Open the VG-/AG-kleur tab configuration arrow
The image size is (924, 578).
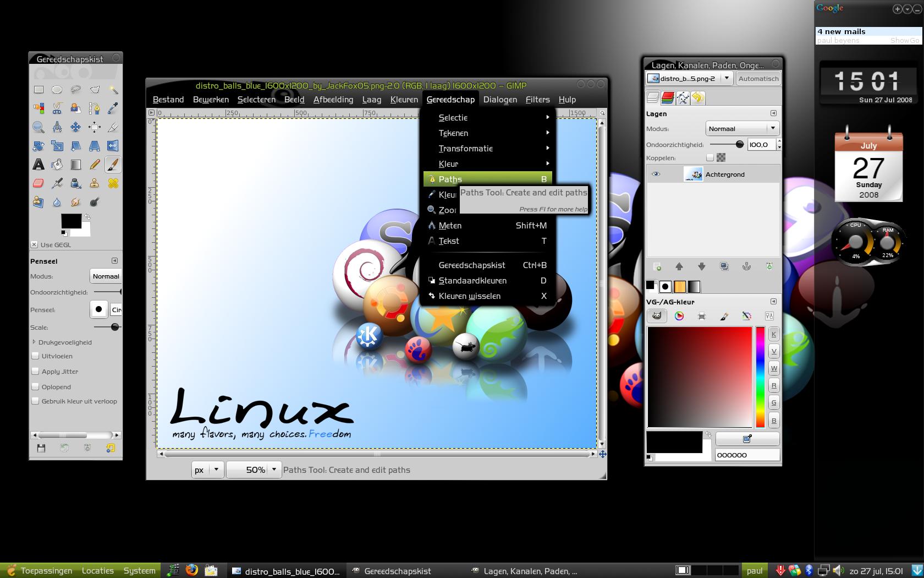[x=773, y=302]
